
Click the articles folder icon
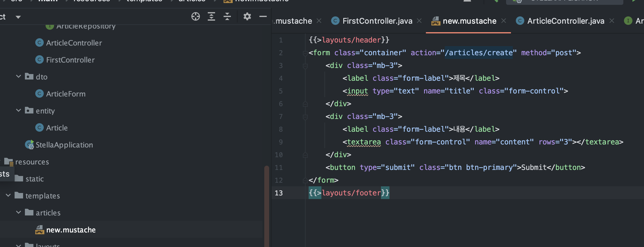tap(29, 212)
